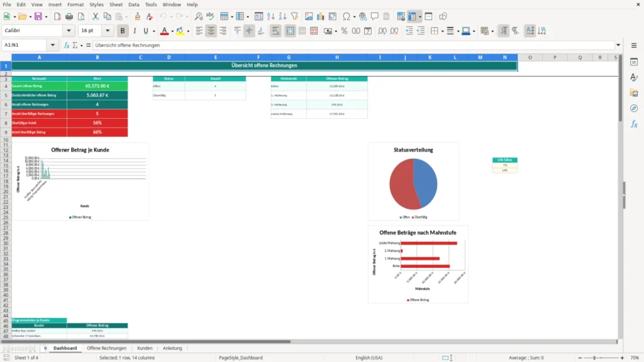The width and height of the screenshot is (644, 362).
Task: Sort descending Z to A
Action: [x=282, y=16]
